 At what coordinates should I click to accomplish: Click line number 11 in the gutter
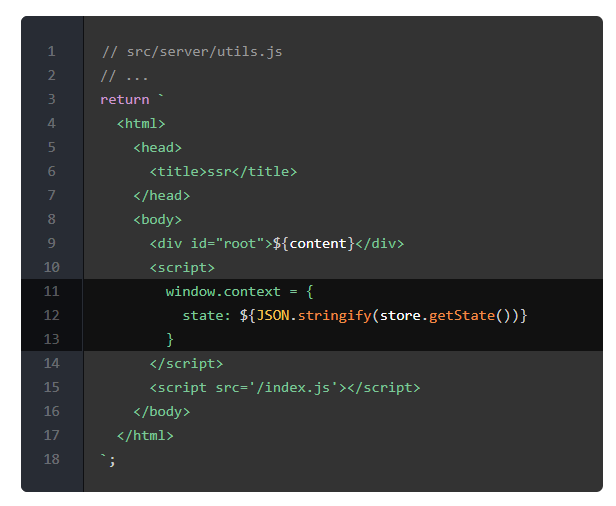click(51, 292)
